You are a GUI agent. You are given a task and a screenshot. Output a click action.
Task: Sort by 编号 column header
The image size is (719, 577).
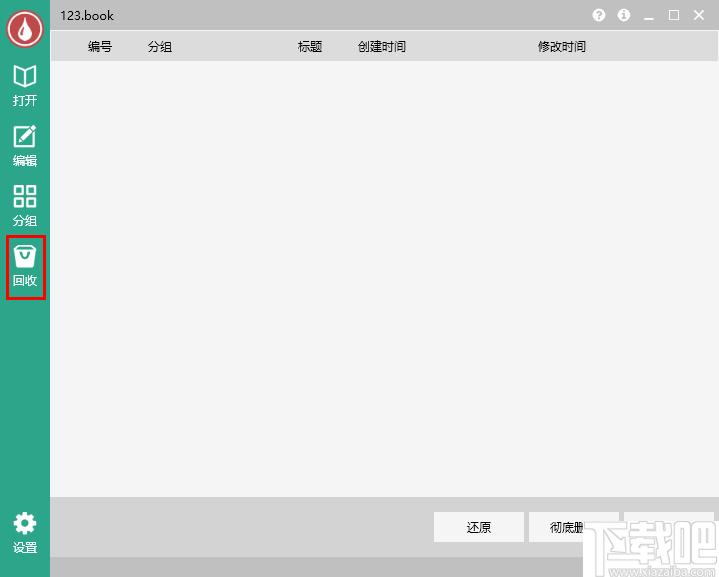click(x=100, y=46)
